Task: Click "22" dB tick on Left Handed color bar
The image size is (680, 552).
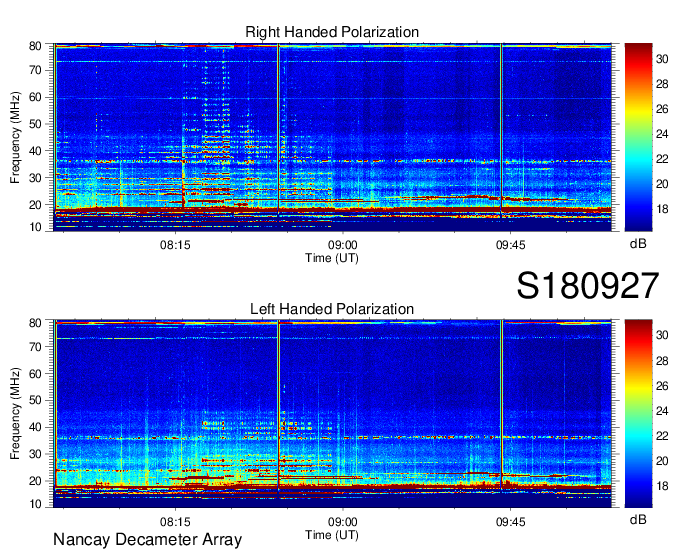Action: coord(662,436)
